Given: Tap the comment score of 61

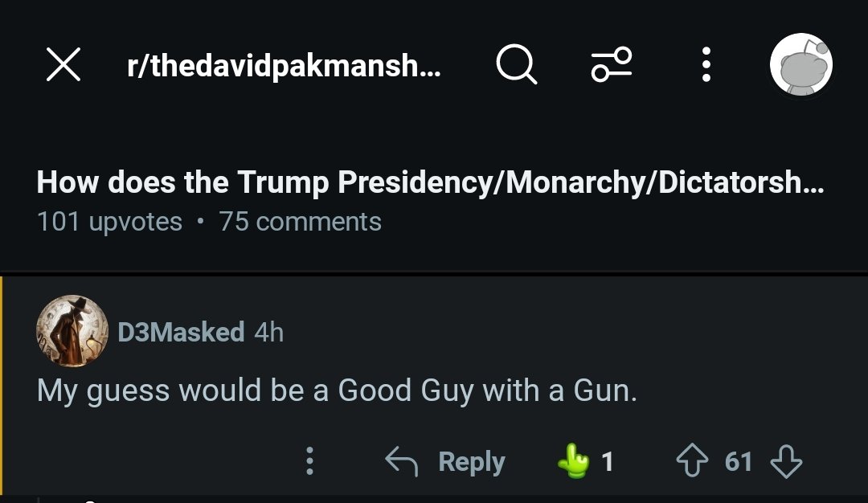Looking at the screenshot, I should [739, 462].
